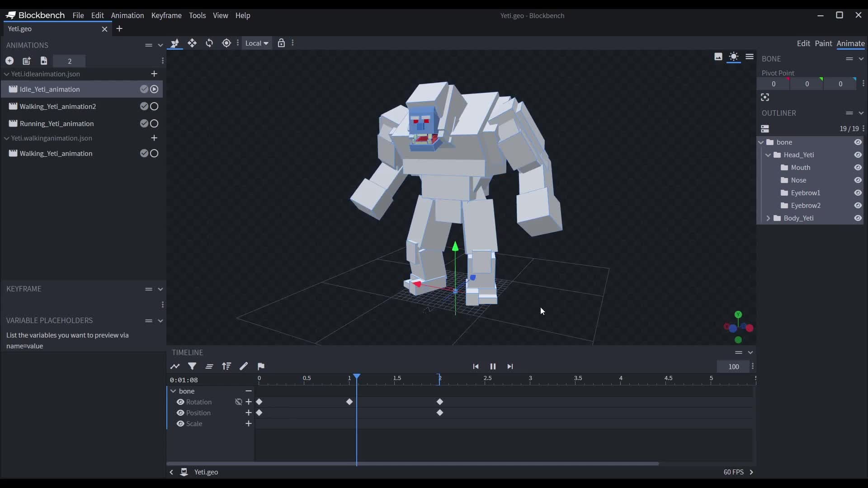Viewport: 868px width, 488px height.
Task: Toggle the timeline graph editor icon
Action: [x=175, y=366]
